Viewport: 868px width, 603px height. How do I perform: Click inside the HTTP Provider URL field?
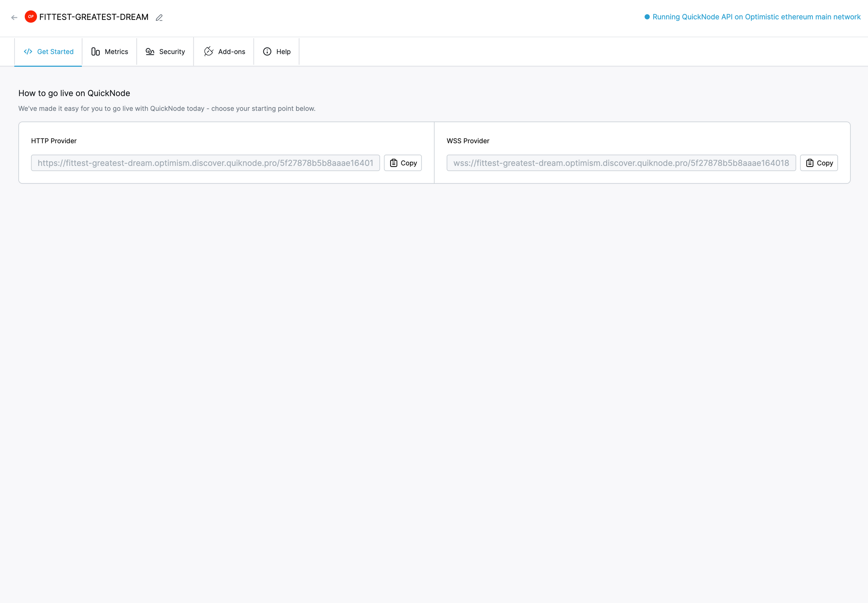pyautogui.click(x=205, y=163)
